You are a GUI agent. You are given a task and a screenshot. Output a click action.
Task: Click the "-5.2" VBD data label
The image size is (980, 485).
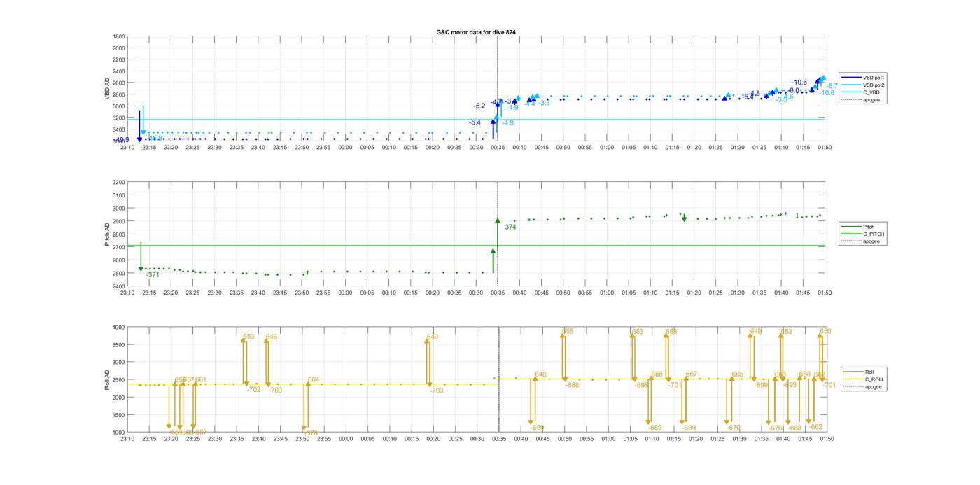pos(479,106)
